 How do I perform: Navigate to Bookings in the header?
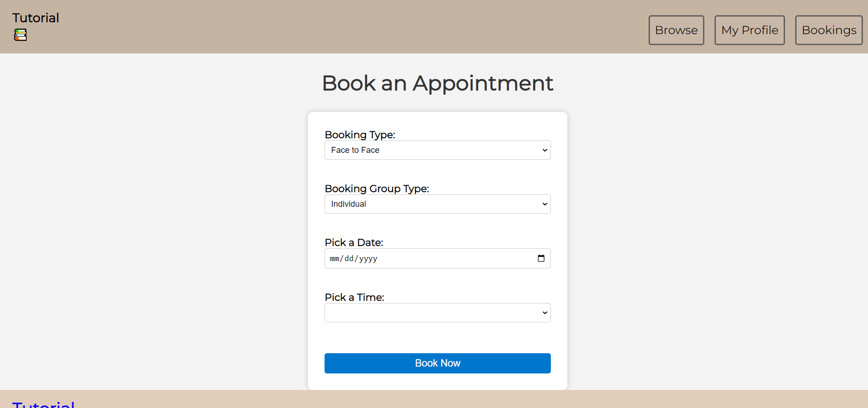coord(829,30)
